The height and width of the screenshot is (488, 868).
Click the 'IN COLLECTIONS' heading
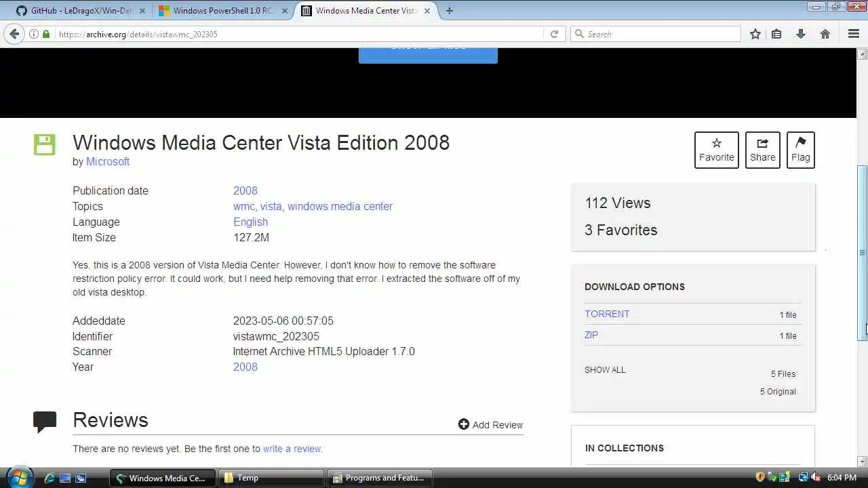pos(625,448)
